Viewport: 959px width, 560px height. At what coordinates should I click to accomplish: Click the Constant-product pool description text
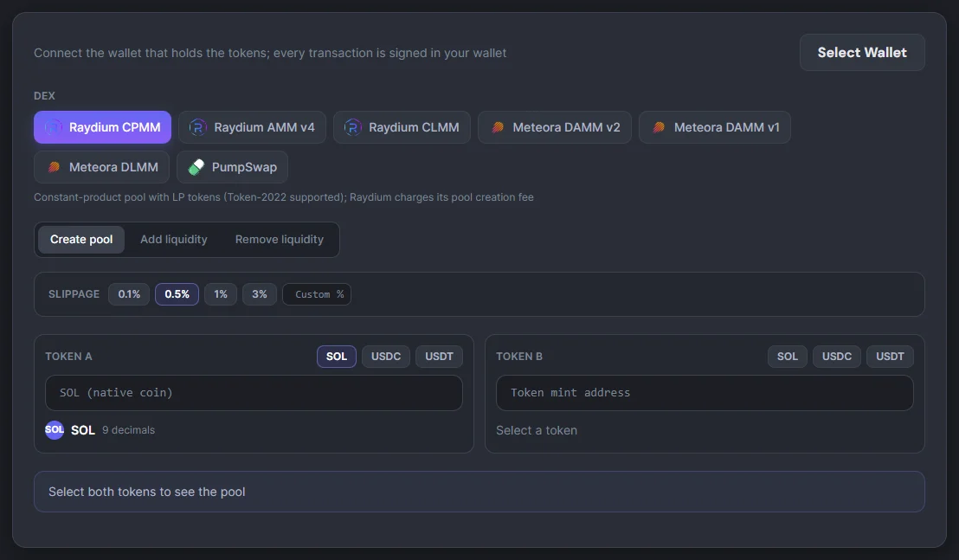(284, 196)
